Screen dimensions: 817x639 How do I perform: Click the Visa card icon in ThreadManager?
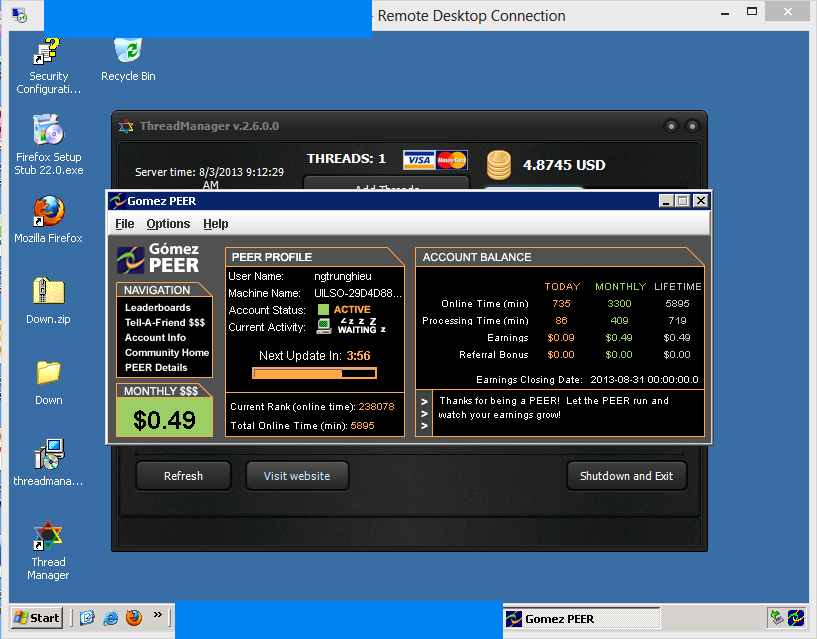[x=419, y=160]
